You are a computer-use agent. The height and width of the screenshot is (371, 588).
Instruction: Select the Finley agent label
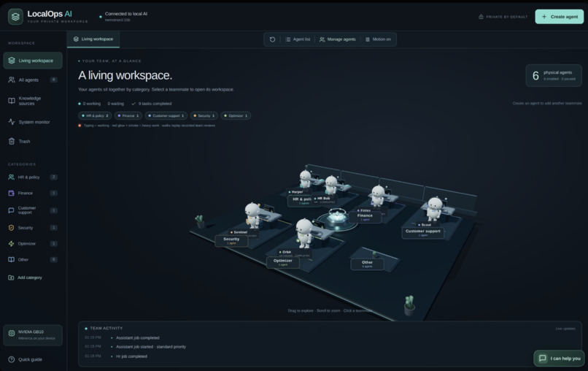(x=365, y=210)
